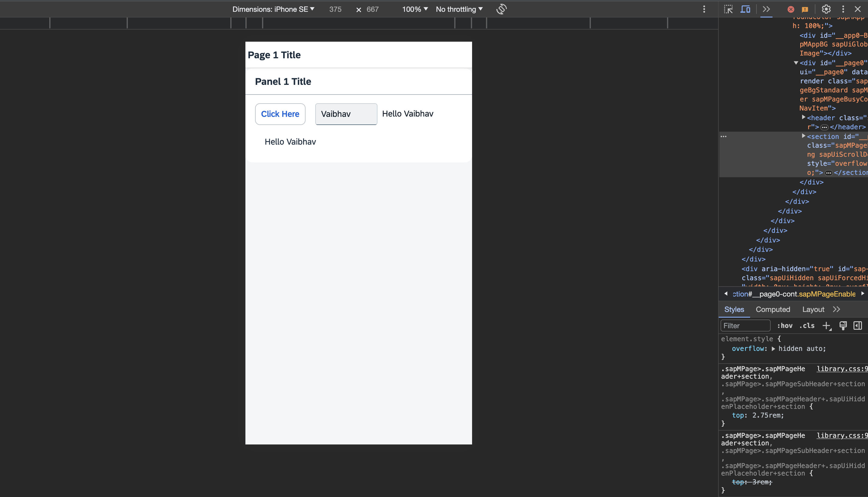Show more DevTools tabs chevron
Image resolution: width=868 pixels, height=497 pixels.
(766, 9)
